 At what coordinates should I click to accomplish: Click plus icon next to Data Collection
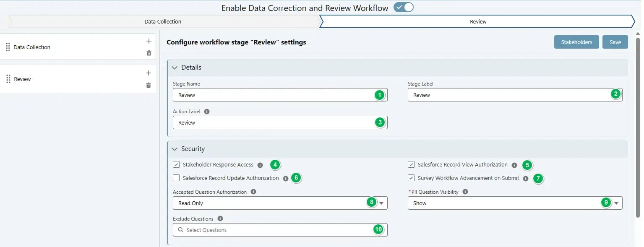[149, 41]
